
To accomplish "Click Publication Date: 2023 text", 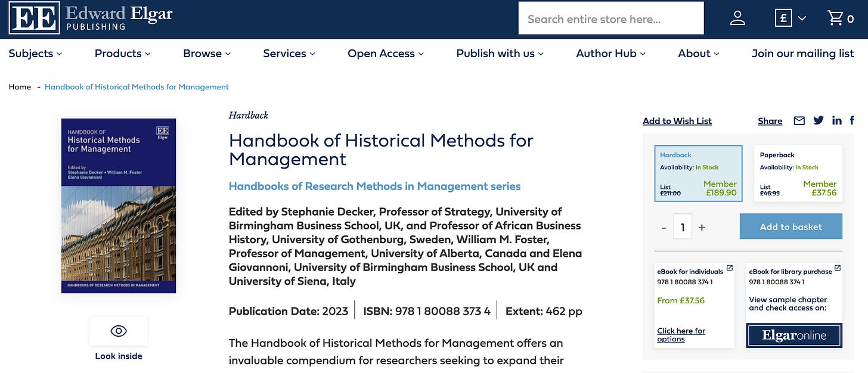I will pos(287,311).
